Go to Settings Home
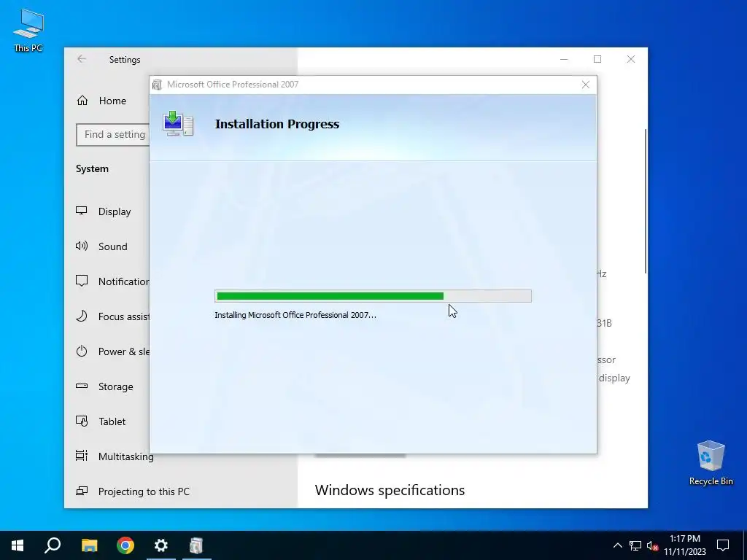The image size is (747, 560). coord(112,101)
